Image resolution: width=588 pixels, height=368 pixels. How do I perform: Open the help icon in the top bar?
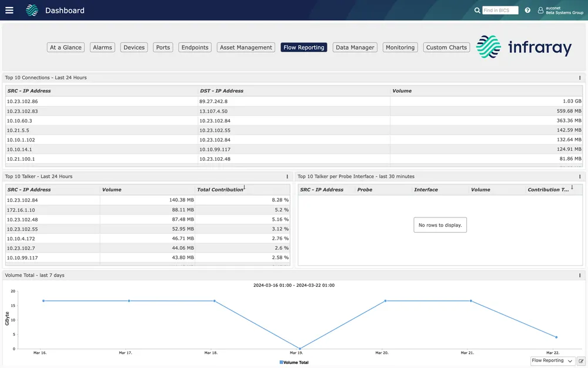point(527,10)
